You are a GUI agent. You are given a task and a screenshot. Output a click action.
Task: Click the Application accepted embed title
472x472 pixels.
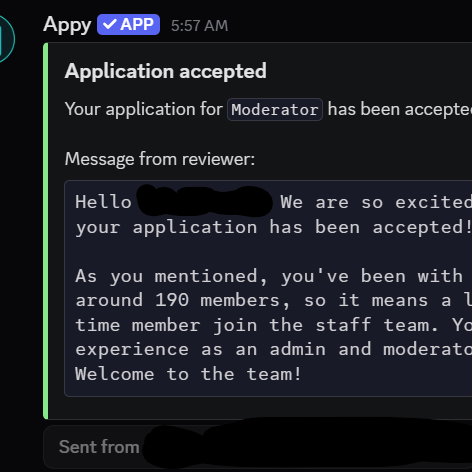pyautogui.click(x=166, y=71)
